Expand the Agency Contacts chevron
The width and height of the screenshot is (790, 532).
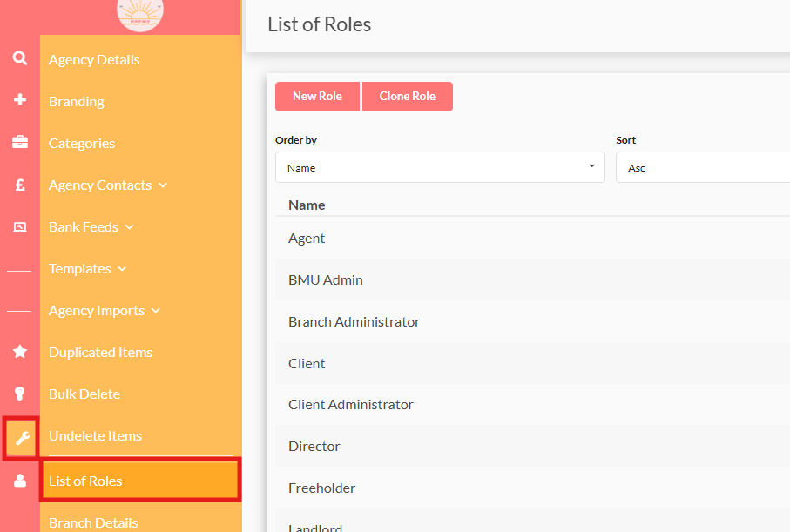163,185
